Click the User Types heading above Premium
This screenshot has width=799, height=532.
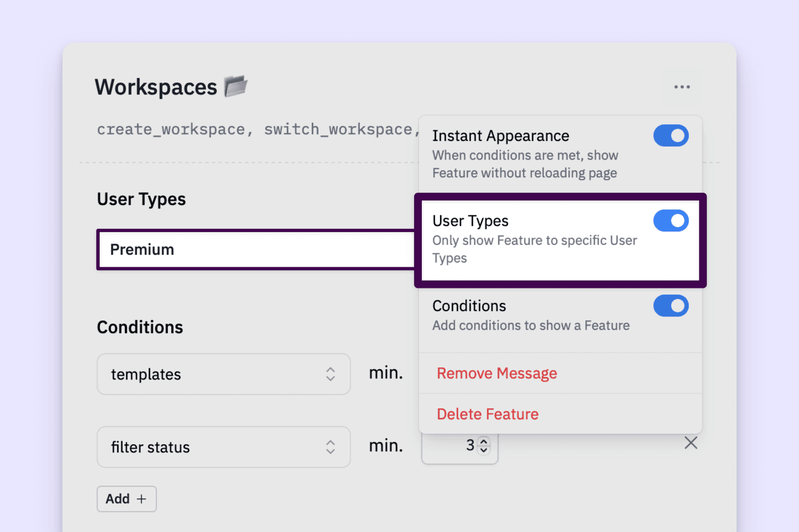click(141, 199)
